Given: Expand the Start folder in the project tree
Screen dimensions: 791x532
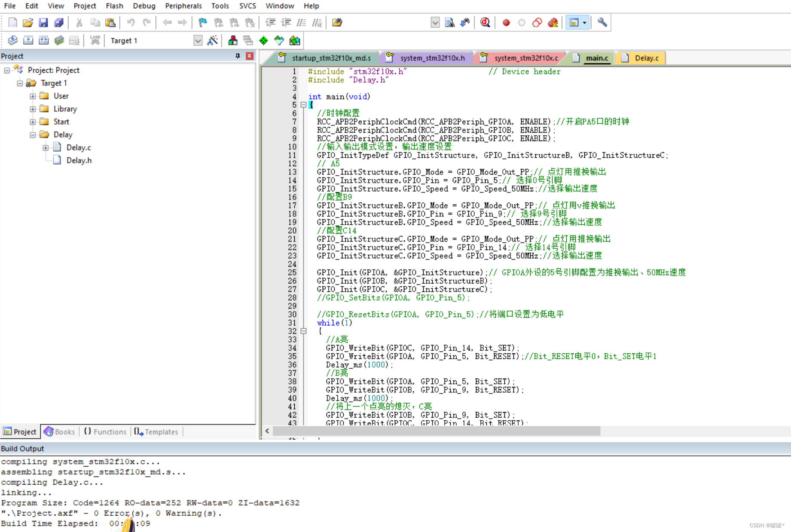Looking at the screenshot, I should click(33, 122).
